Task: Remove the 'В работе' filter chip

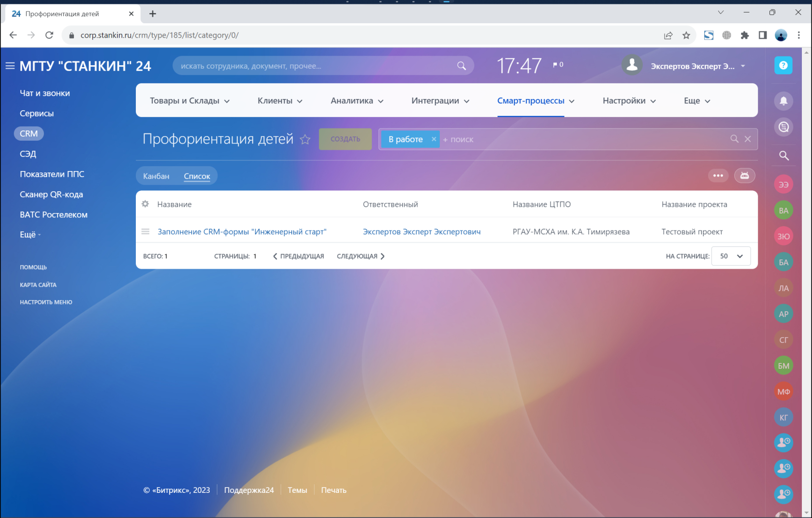Action: pos(434,139)
